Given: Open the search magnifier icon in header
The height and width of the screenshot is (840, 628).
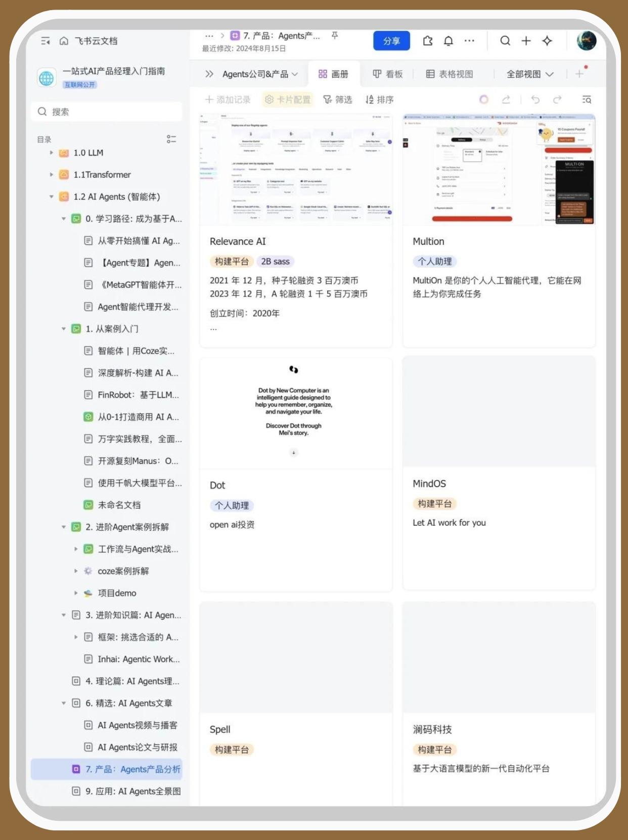Looking at the screenshot, I should tap(505, 41).
